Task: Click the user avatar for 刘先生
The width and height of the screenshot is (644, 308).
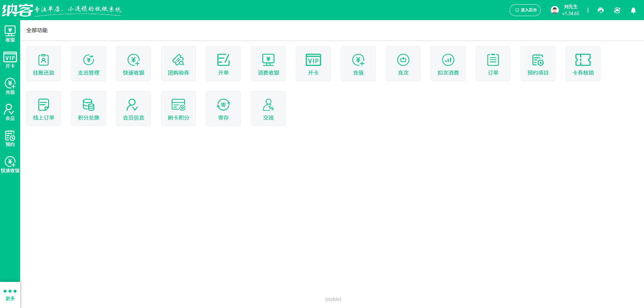Action: pyautogui.click(x=555, y=10)
